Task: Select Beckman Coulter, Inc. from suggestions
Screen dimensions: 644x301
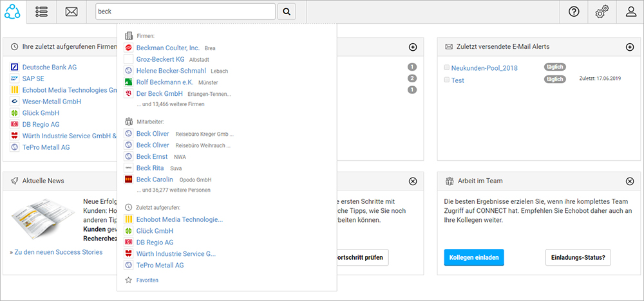Action: (x=167, y=48)
